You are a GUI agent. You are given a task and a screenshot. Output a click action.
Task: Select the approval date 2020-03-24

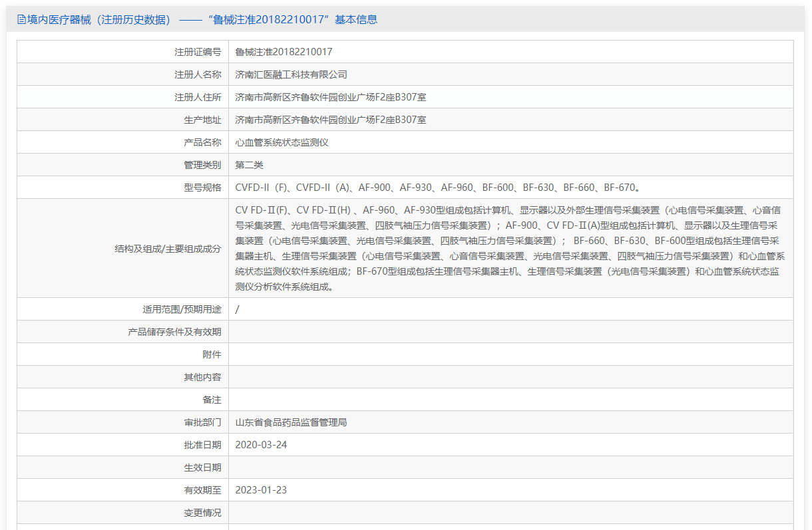(x=262, y=445)
